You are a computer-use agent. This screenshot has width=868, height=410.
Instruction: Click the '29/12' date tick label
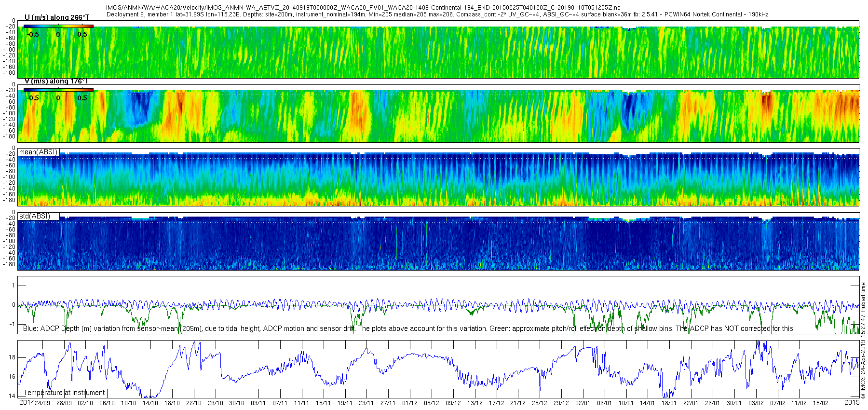[561, 403]
